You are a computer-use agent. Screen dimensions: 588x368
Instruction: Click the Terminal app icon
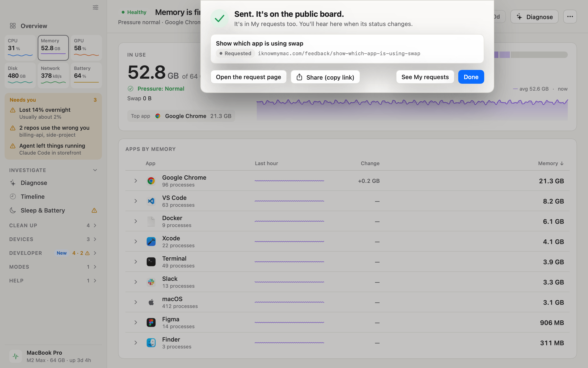tap(151, 262)
